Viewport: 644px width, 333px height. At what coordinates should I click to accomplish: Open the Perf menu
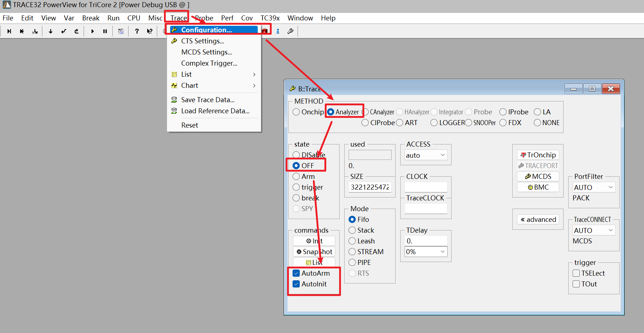[227, 18]
